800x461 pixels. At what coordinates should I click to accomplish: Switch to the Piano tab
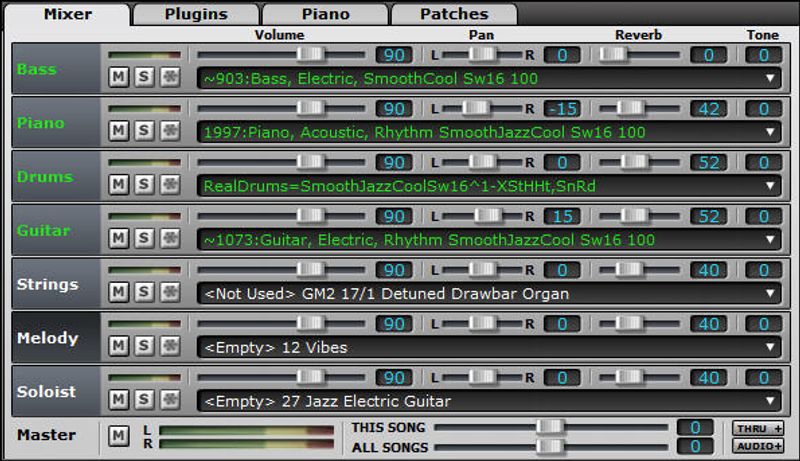point(326,14)
